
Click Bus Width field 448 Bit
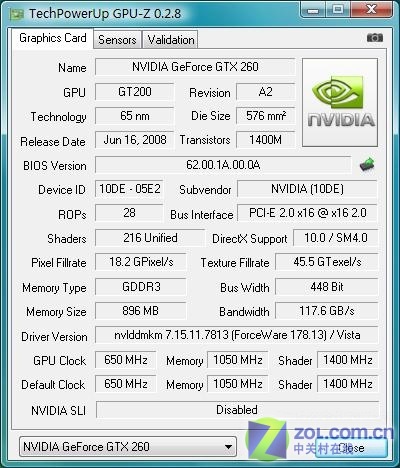pos(327,287)
